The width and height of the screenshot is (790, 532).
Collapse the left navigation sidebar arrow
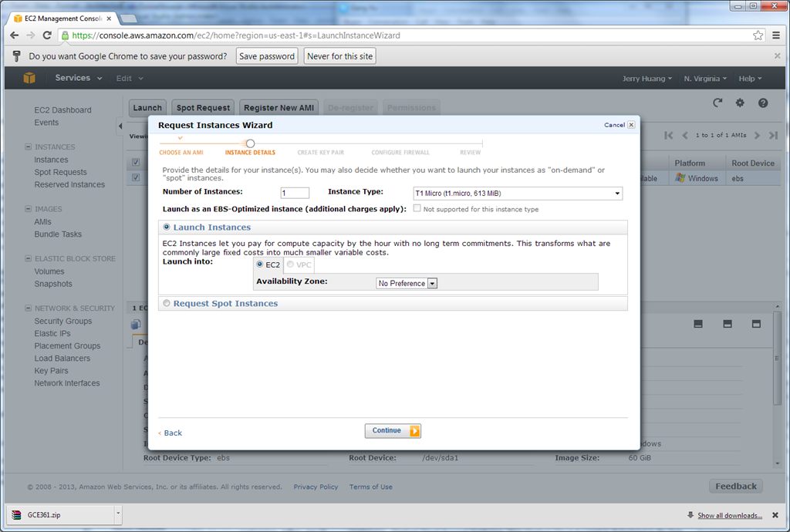[x=120, y=126]
